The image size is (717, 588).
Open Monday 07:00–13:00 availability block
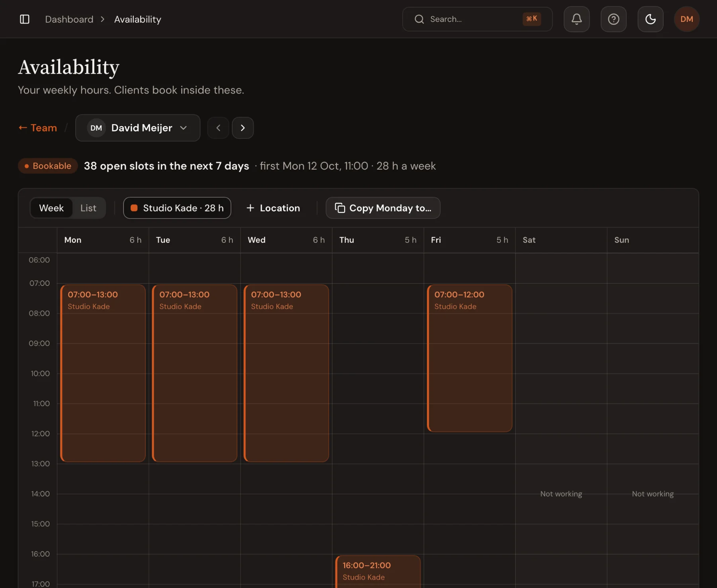click(x=103, y=373)
